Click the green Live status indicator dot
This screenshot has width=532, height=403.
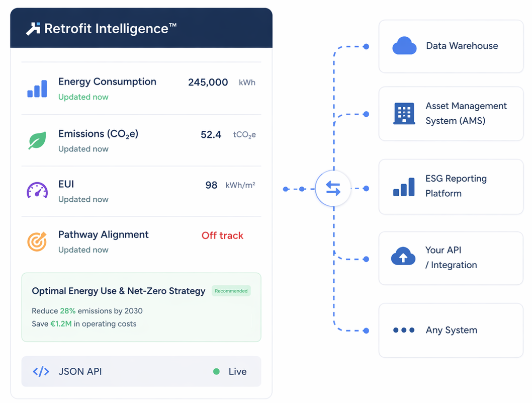tap(216, 372)
